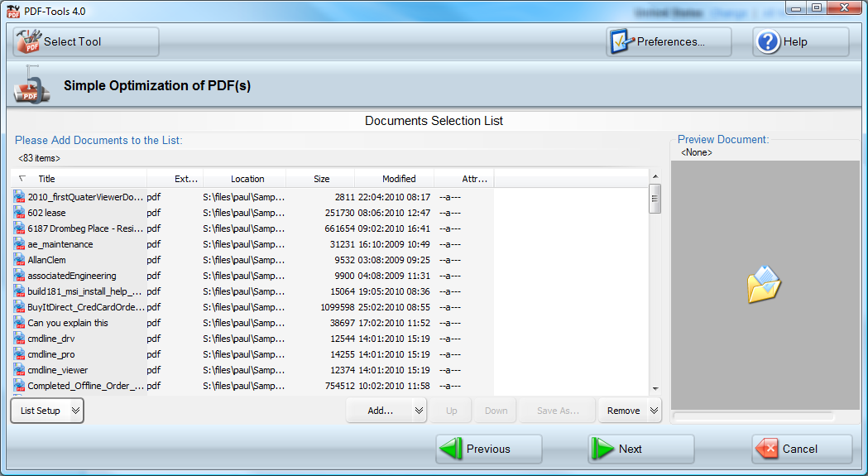Viewport: 868px width, 476px height.
Task: Click PDF icon of 6187 Drombeg Place row
Action: click(19, 228)
